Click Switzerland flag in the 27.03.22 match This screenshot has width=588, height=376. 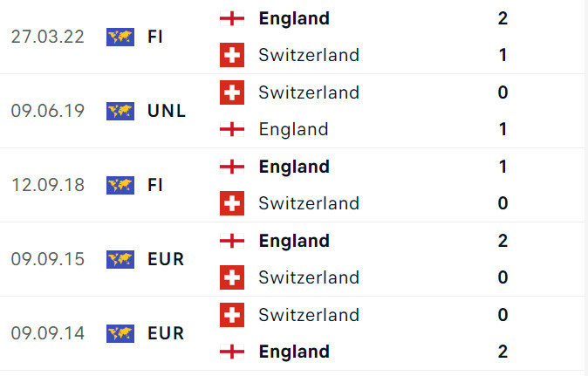(231, 55)
